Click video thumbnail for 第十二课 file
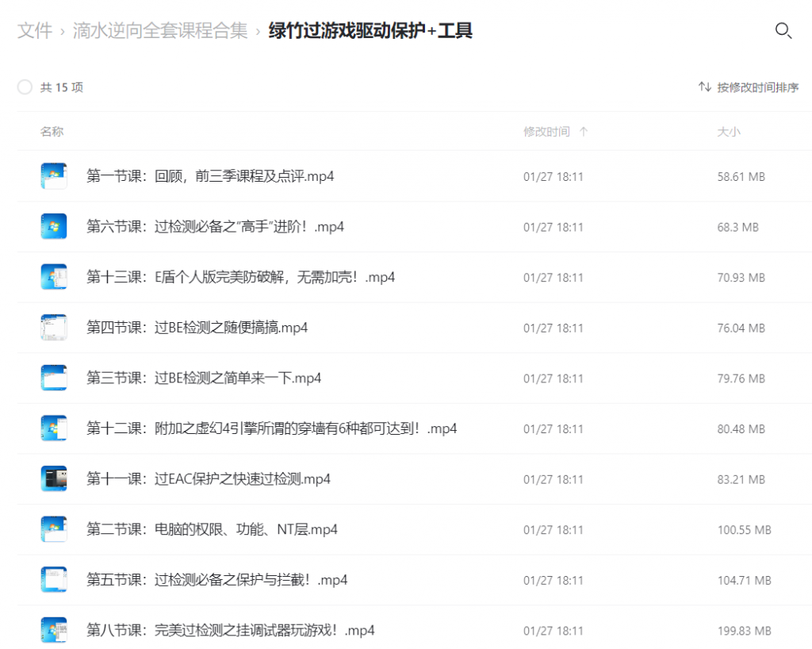Viewport: 812px width, 649px height. click(54, 428)
